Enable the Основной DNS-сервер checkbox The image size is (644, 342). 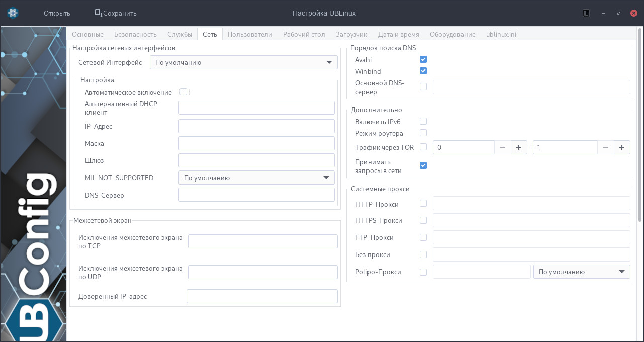click(423, 87)
